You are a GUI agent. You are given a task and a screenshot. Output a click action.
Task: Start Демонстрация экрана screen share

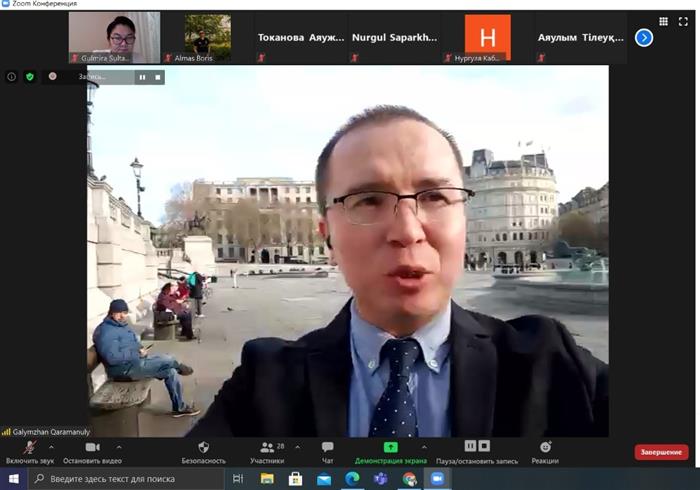(x=390, y=447)
